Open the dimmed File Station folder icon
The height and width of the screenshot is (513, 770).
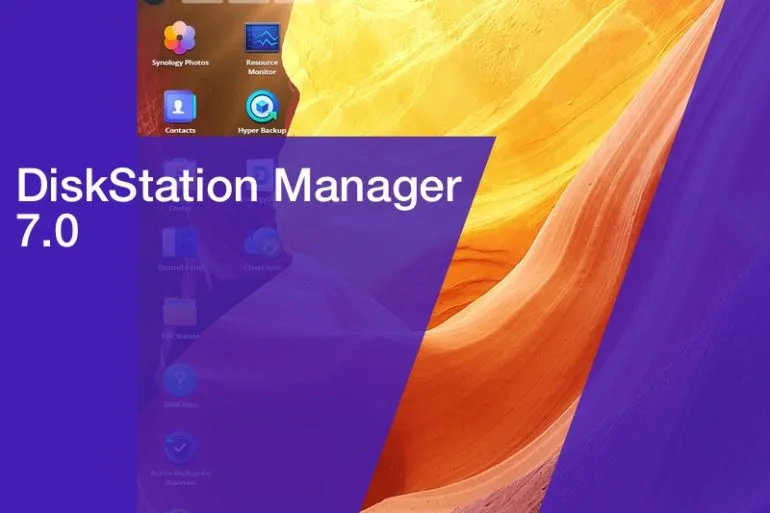(x=180, y=312)
